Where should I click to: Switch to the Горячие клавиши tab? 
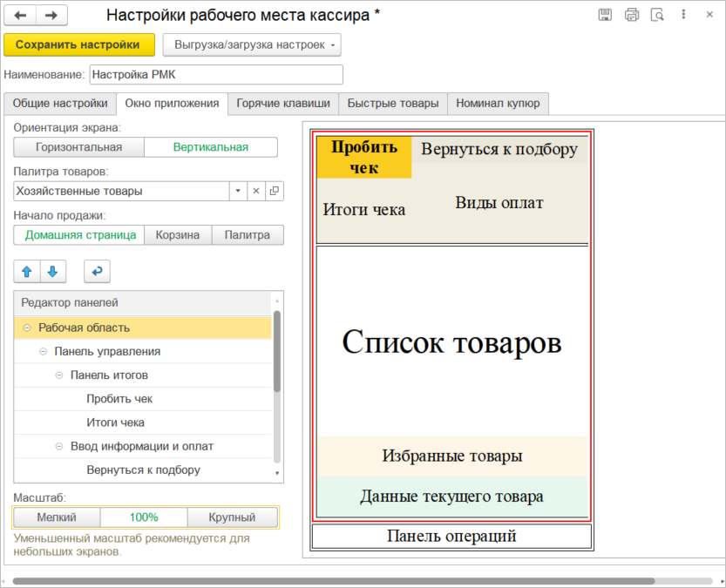(282, 104)
